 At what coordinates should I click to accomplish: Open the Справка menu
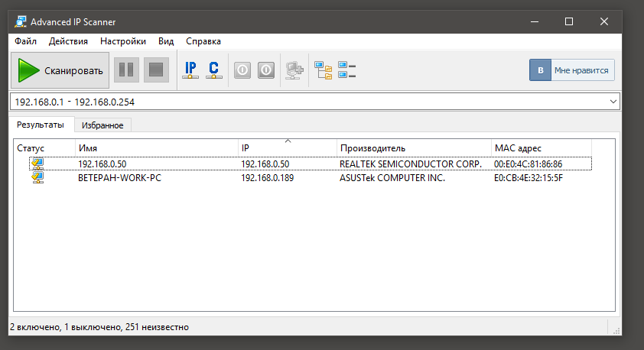click(x=203, y=41)
